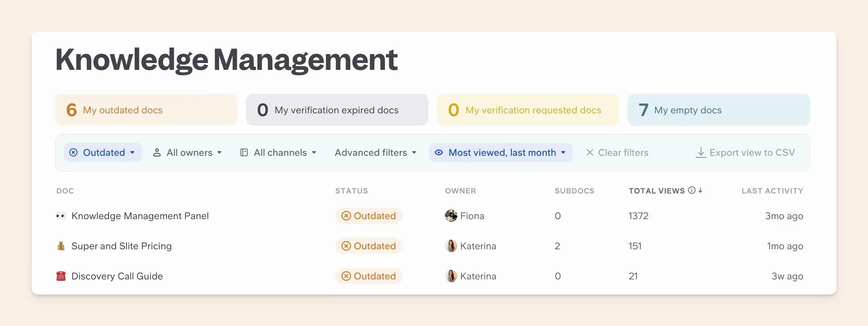Click the subdocs value 0 for Knowledge Management Panel
868x326 pixels.
pos(558,216)
